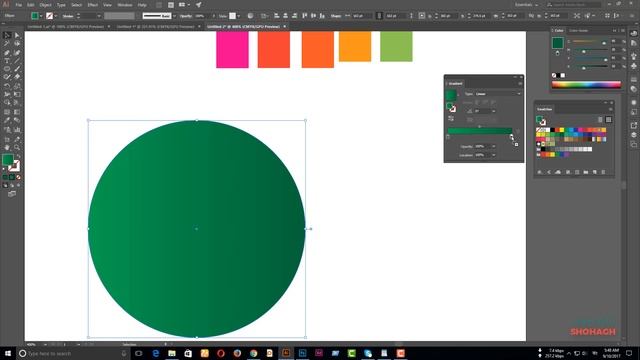Open the Effect menu
This screenshot has width=640, height=360.
tap(93, 5)
